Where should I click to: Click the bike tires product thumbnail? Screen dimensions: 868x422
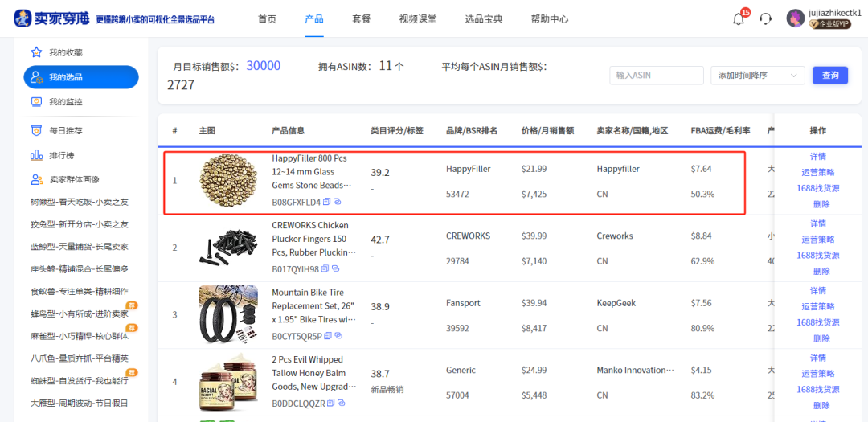pos(228,314)
